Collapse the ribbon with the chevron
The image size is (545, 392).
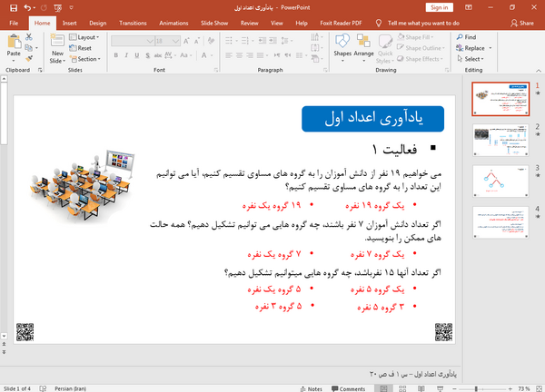(539, 70)
